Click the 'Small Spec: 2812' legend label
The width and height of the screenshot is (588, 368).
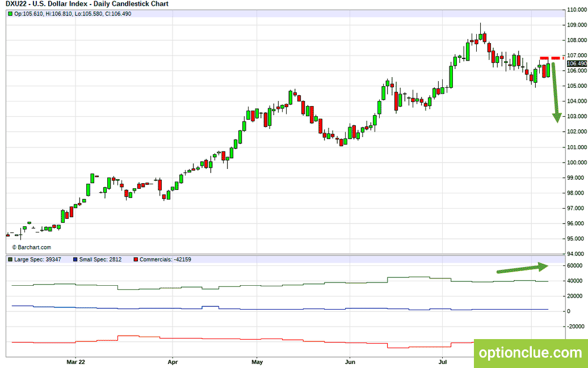[x=100, y=259]
